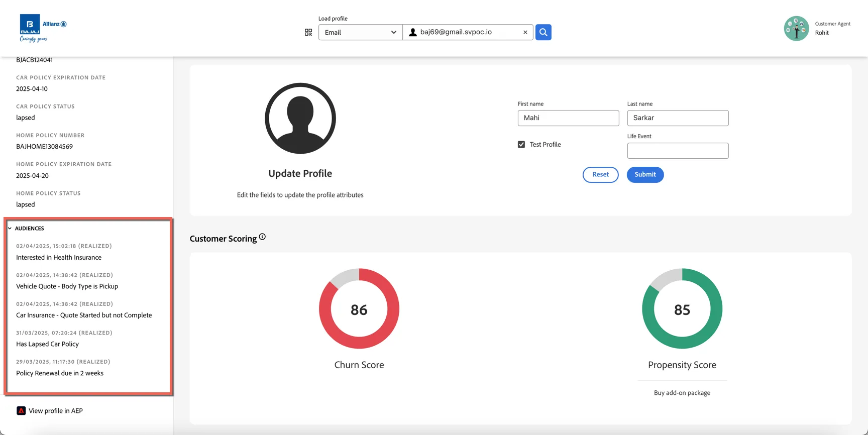The image size is (868, 435).
Task: Click home policy number BAJHOME13084569
Action: [x=44, y=147]
